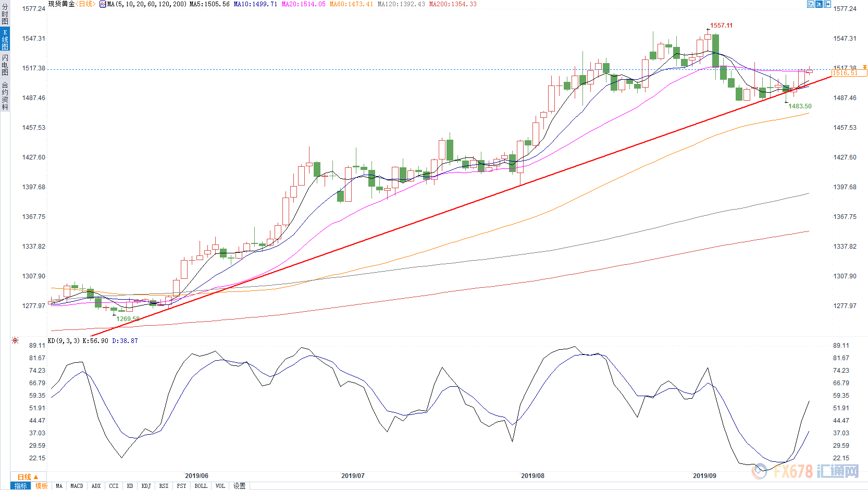Click the MA10:1499.71 value
Viewport: 868px width, 490px height.
coord(255,4)
